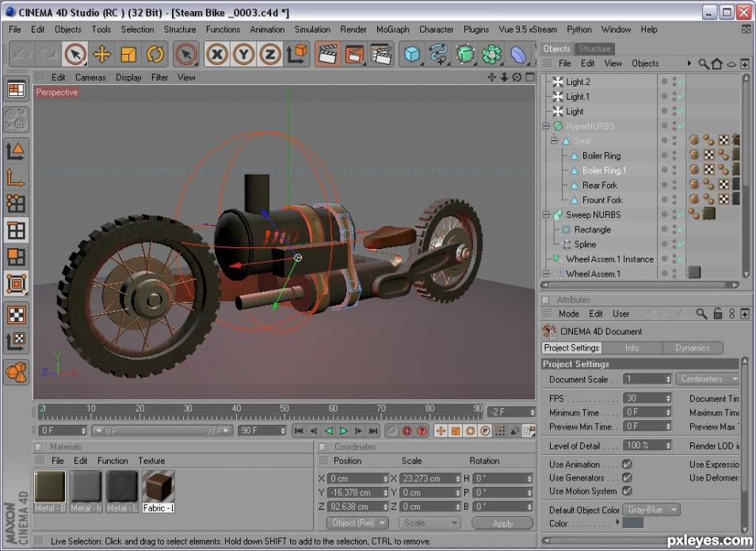Open the Centimeters unit dropdown
This screenshot has height=551, width=756.
(x=708, y=379)
